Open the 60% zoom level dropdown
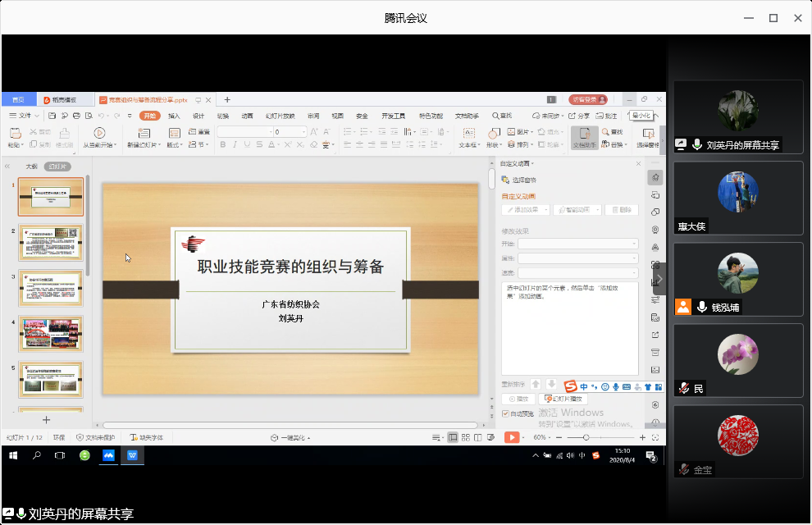This screenshot has height=525, width=812. (x=543, y=438)
